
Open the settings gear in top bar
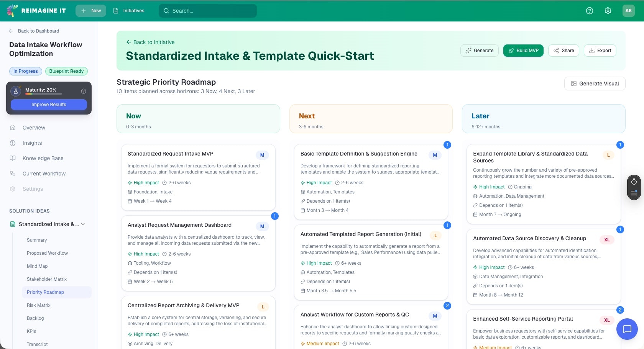(608, 11)
